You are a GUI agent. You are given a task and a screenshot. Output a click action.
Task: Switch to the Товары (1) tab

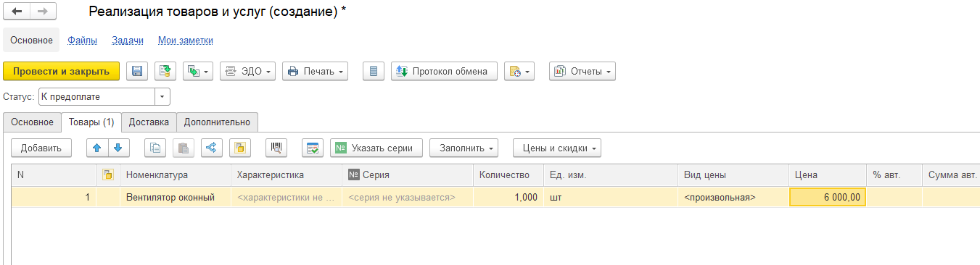(91, 122)
